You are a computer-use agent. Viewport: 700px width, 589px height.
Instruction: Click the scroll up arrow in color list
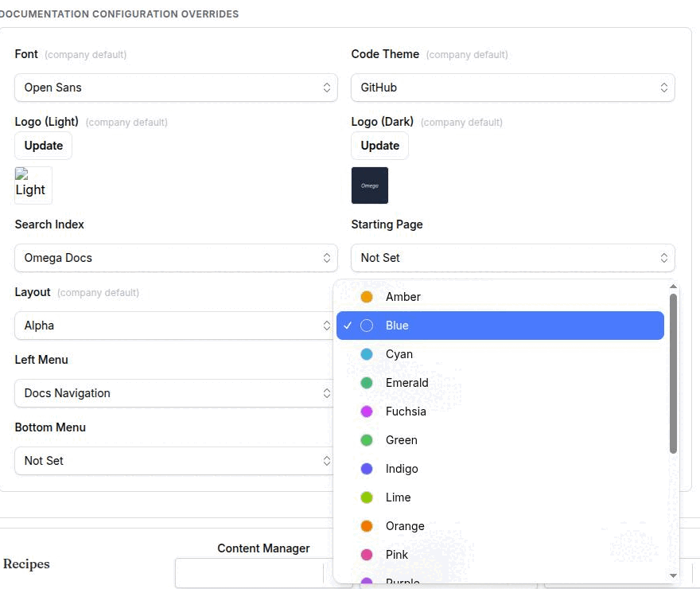pos(673,287)
